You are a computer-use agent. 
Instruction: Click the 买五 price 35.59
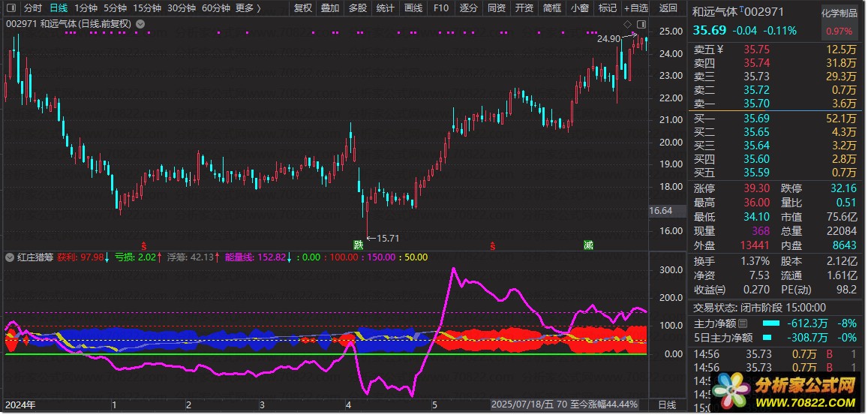(x=756, y=173)
